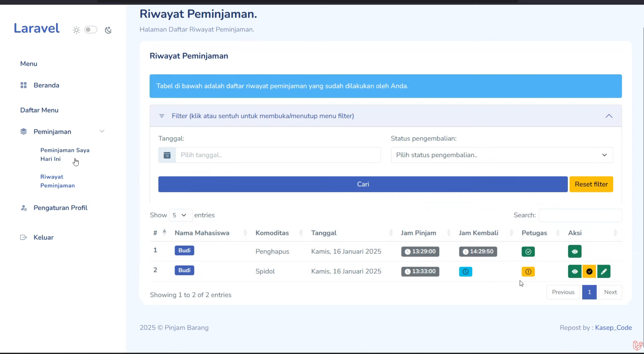Click the 14:29:50 return time badge
Image resolution: width=644 pixels, height=354 pixels.
pos(478,252)
